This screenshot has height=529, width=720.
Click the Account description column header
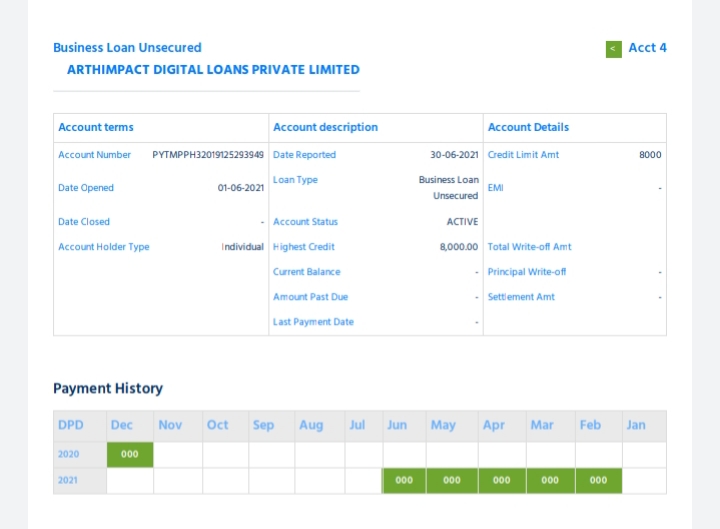click(325, 127)
